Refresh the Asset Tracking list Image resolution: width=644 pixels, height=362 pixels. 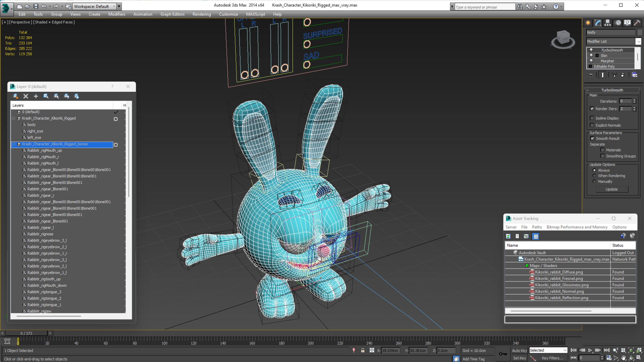508,236
